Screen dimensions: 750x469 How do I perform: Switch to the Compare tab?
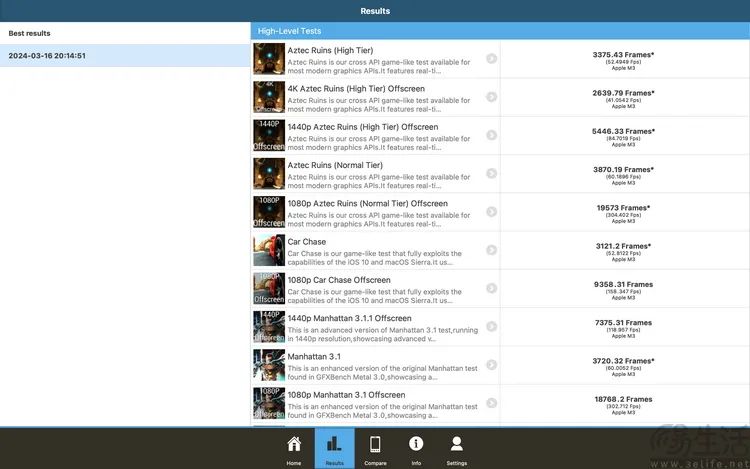(375, 449)
